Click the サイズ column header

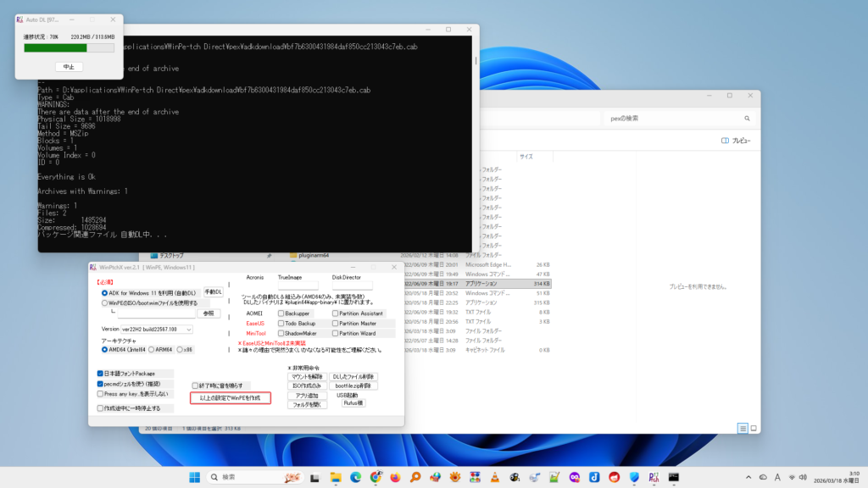point(526,157)
